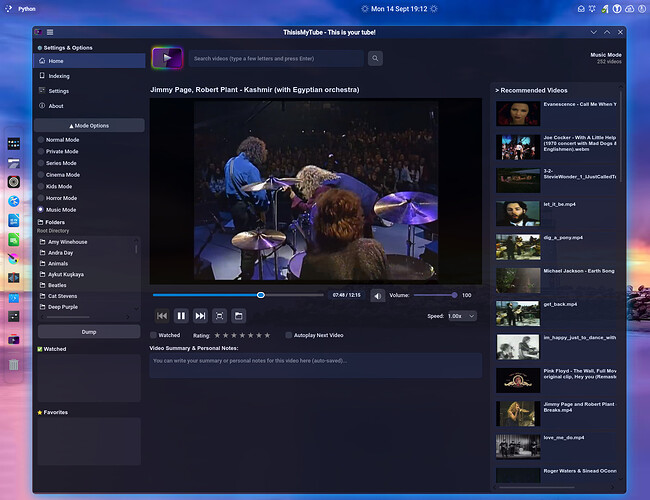Select Normal Mode radio button
This screenshot has height=500, width=650.
click(x=41, y=140)
